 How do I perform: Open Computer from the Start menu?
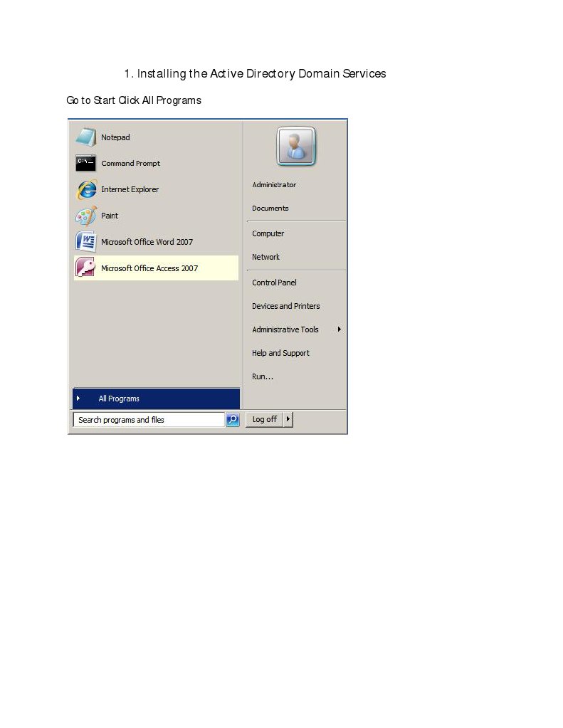[x=268, y=233]
